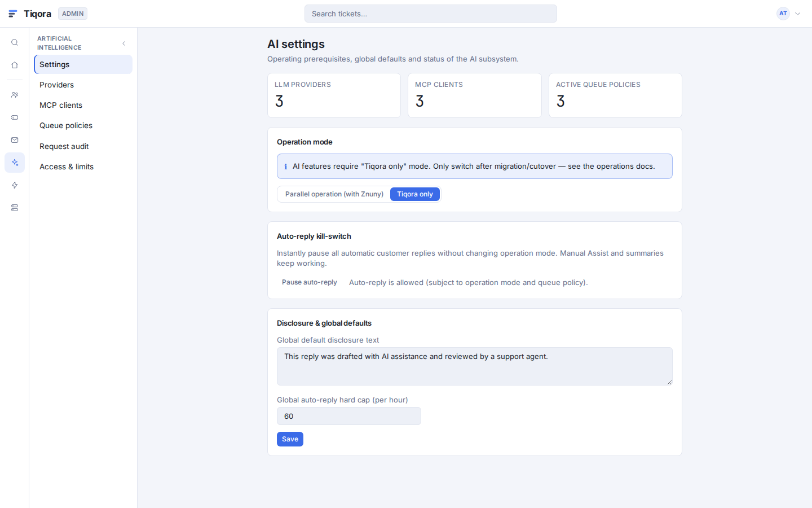Click the Tiqora logo icon
812x508 pixels.
(x=13, y=14)
